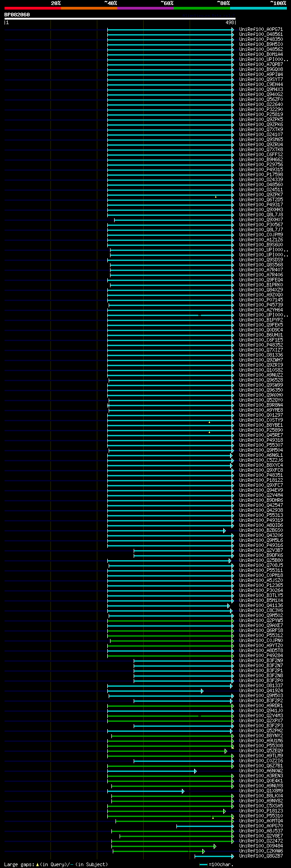Select the UniRef100_Q56ZF0 label

(261, 99)
